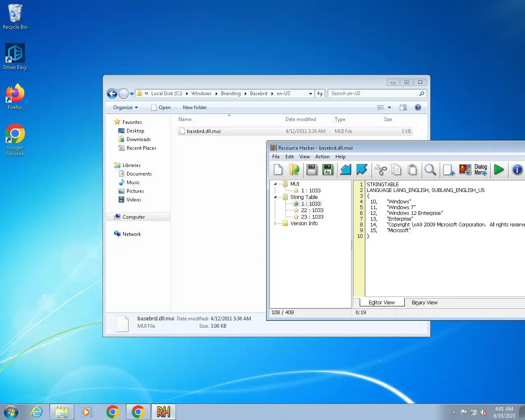525x420 pixels.
Task: Click the Save As green floppy icon
Action: point(327,169)
